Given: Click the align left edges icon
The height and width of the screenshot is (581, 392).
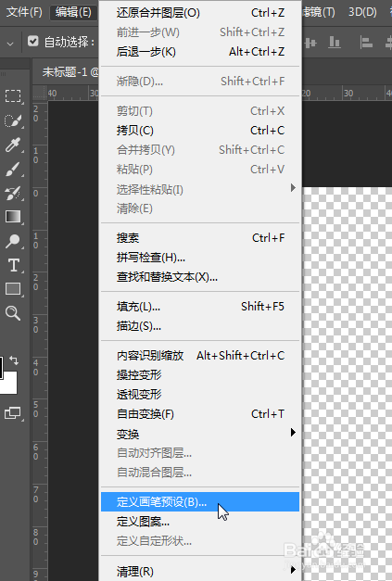Looking at the screenshot, I should point(366,43).
